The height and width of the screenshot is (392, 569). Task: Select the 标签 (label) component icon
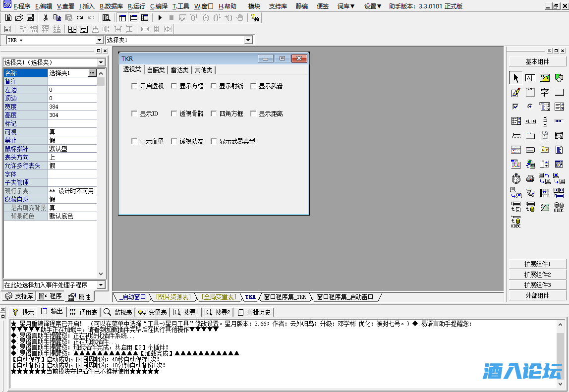click(x=530, y=77)
